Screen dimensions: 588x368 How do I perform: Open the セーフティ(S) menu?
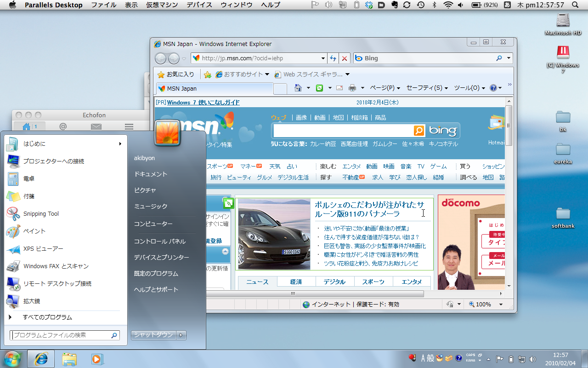[427, 88]
